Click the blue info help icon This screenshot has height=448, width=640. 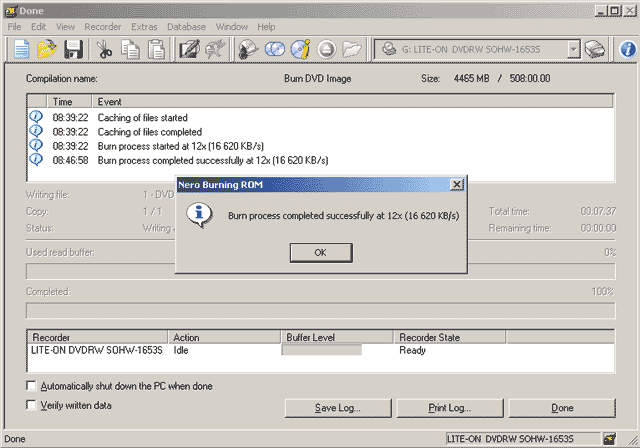coord(628,49)
